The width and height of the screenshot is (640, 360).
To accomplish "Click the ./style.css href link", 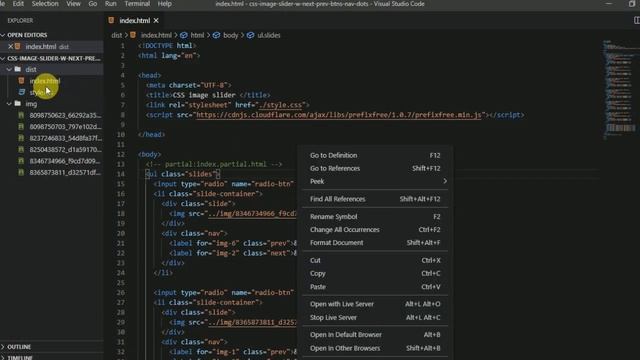I will click(280, 105).
